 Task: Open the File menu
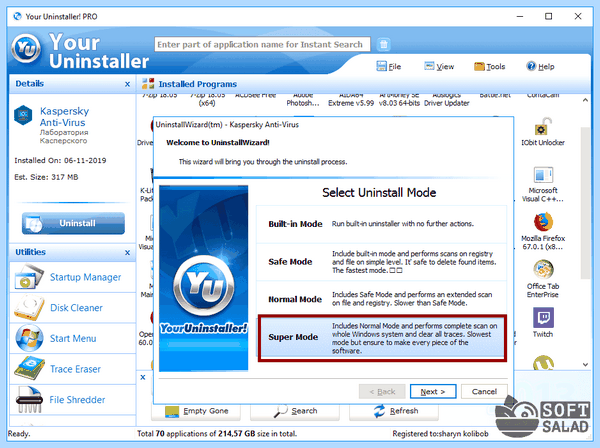tap(389, 67)
